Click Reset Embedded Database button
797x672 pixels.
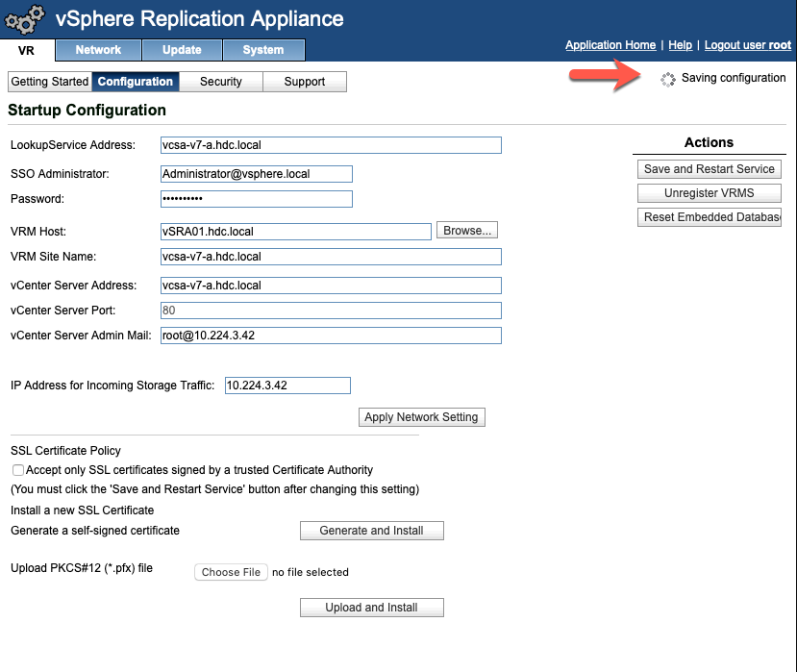tap(710, 217)
